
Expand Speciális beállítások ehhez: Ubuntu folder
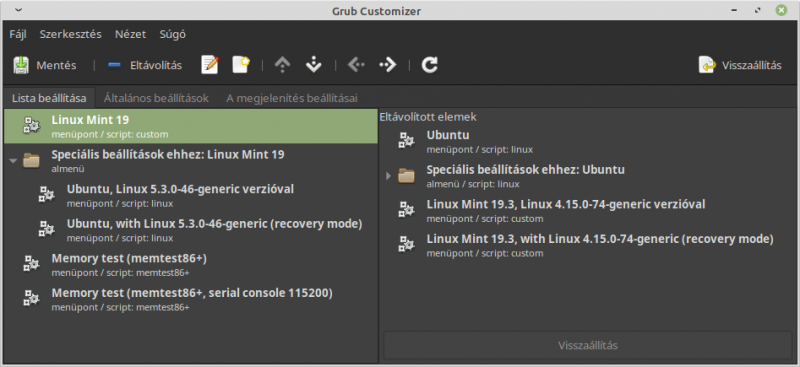pos(388,176)
